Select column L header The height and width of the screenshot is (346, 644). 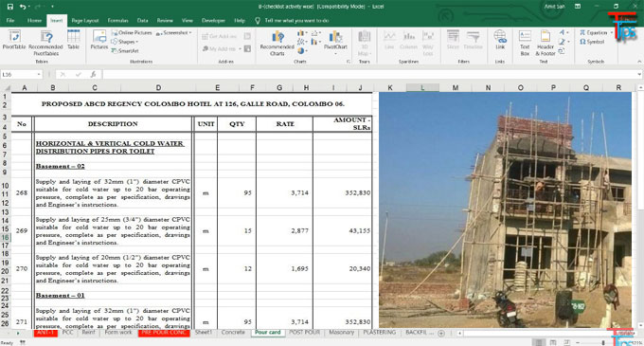click(422, 87)
